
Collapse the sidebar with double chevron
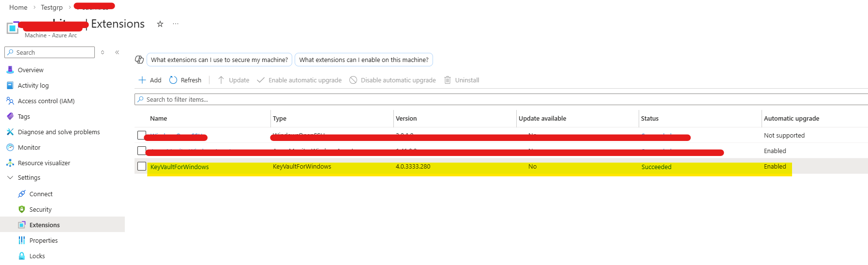click(x=117, y=52)
